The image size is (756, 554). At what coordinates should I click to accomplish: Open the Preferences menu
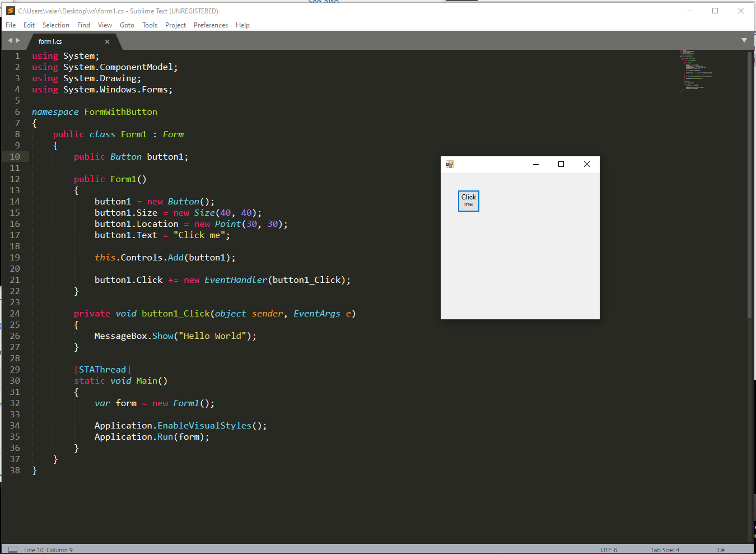pos(211,25)
